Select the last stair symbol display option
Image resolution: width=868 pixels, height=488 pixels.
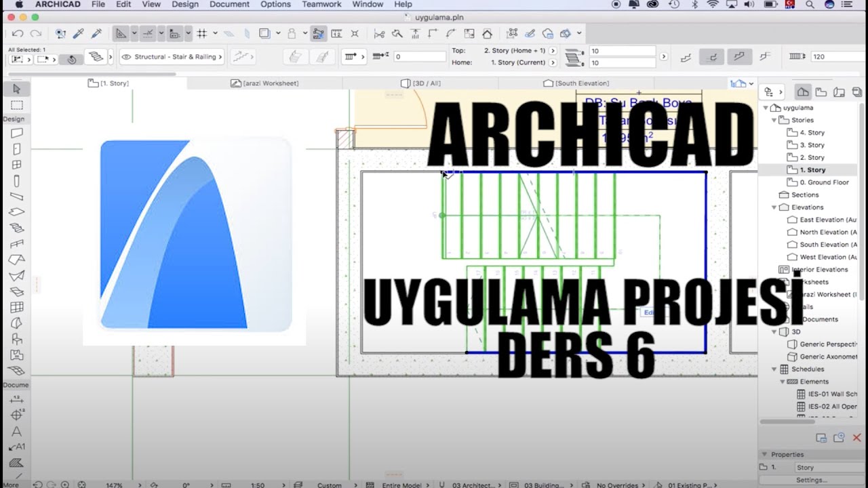766,57
